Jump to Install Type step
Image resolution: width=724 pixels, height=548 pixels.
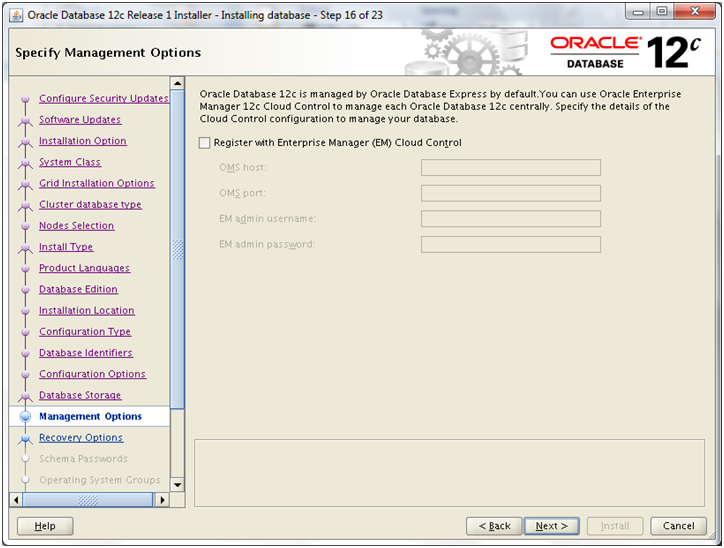66,247
